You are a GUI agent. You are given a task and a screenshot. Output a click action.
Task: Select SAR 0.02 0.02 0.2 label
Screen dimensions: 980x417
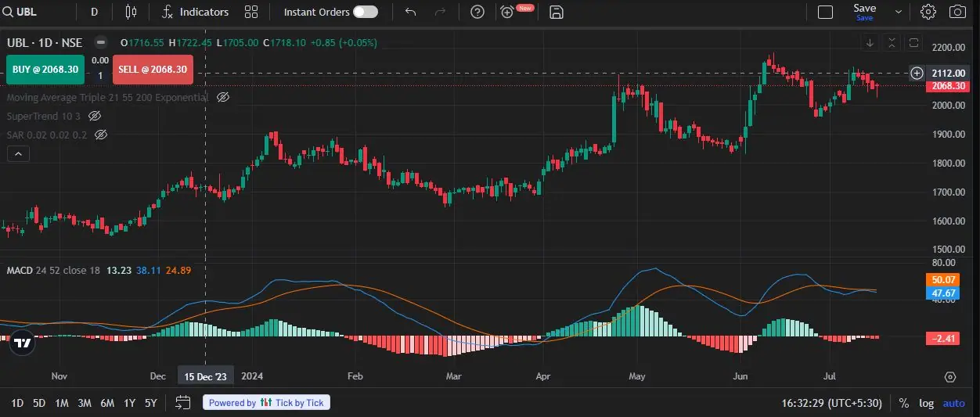(46, 135)
